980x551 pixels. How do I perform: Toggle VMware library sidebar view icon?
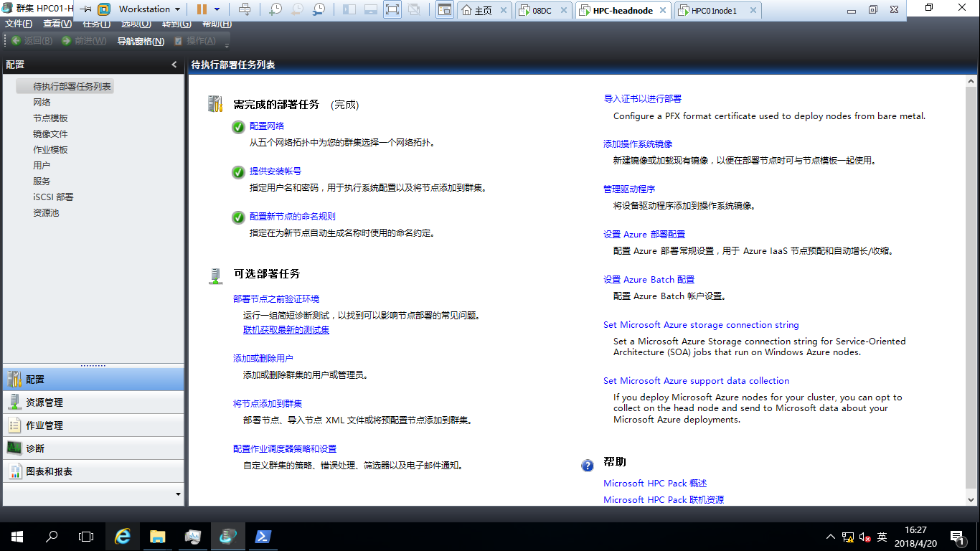(x=349, y=9)
